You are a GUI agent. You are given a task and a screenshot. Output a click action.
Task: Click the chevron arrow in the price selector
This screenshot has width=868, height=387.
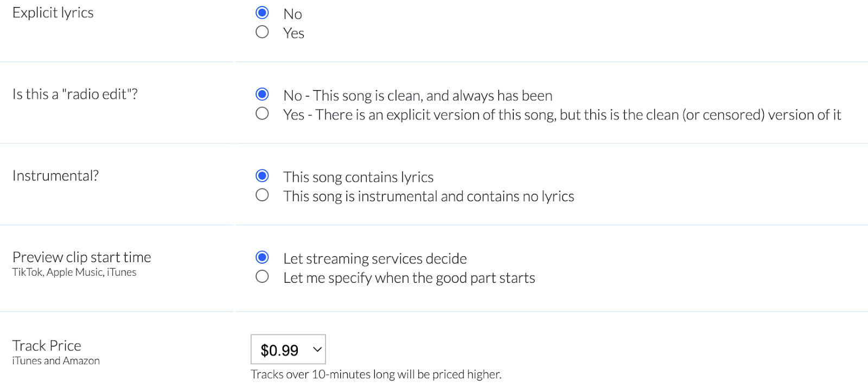(x=317, y=350)
